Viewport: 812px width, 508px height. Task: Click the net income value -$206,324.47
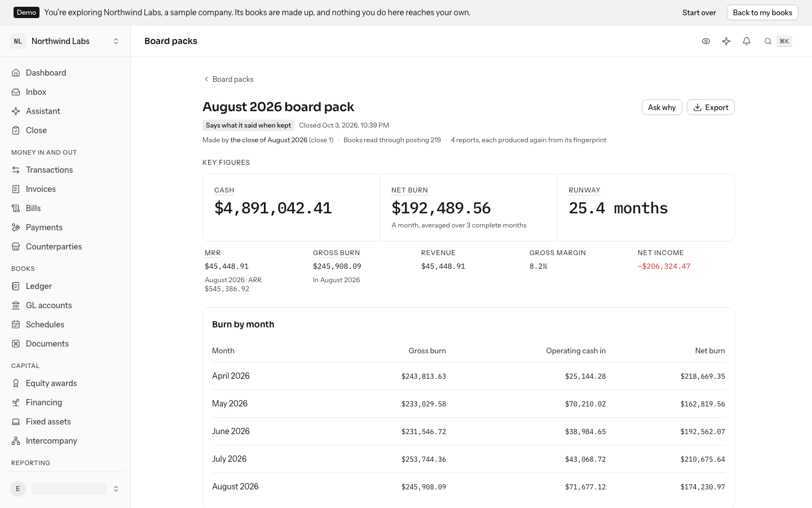[x=664, y=266]
